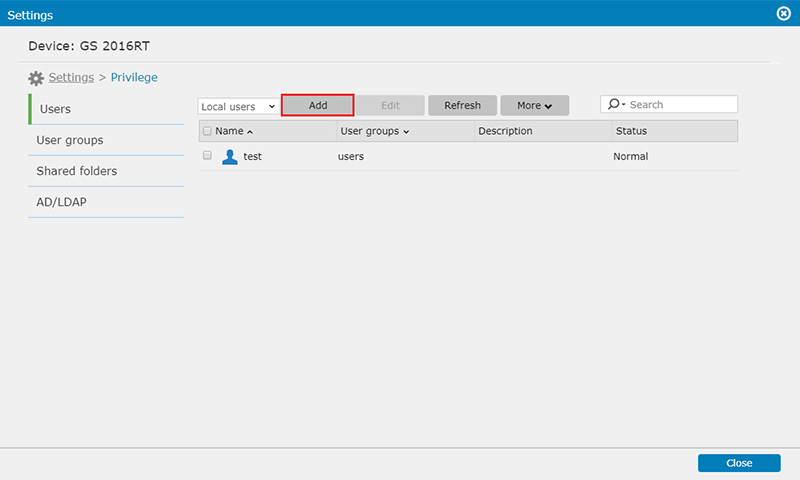Expand the More button menu
Image resolution: width=800 pixels, height=480 pixels.
click(534, 105)
